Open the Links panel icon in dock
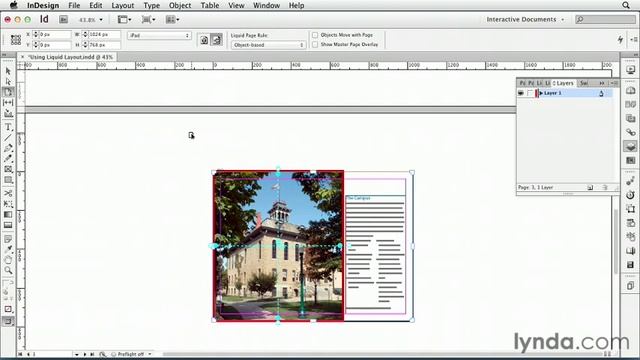This screenshot has width=640, height=360. [631, 132]
